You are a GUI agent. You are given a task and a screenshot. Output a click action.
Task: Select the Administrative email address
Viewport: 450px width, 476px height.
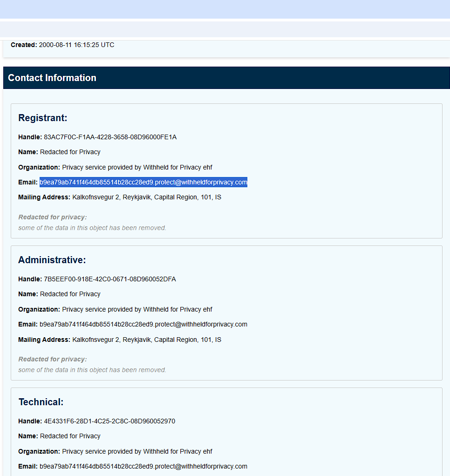tap(143, 324)
